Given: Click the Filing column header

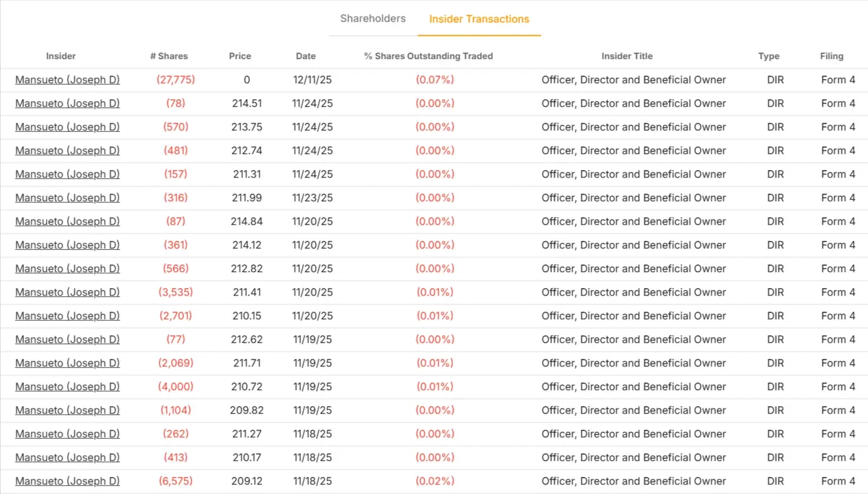Looking at the screenshot, I should coord(831,56).
